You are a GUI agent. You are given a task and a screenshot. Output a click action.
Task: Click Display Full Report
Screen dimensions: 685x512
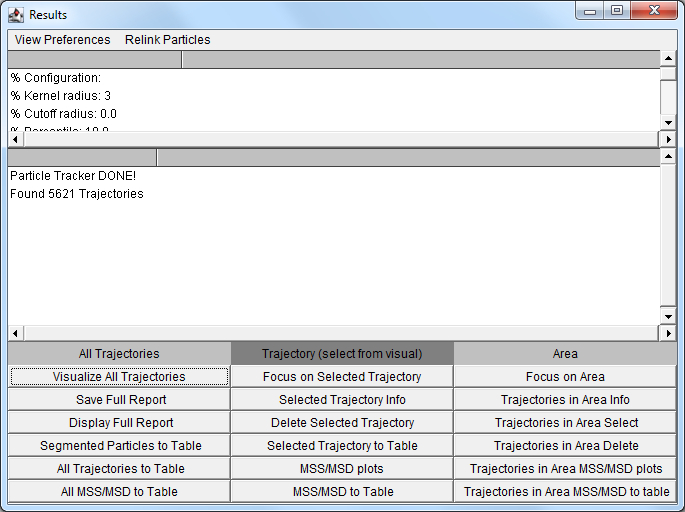[x=119, y=423]
